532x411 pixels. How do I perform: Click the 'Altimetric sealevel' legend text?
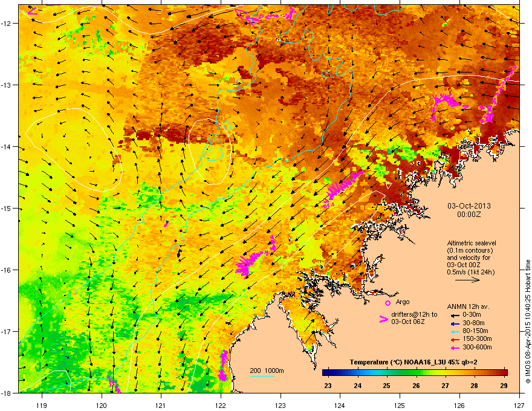click(472, 243)
